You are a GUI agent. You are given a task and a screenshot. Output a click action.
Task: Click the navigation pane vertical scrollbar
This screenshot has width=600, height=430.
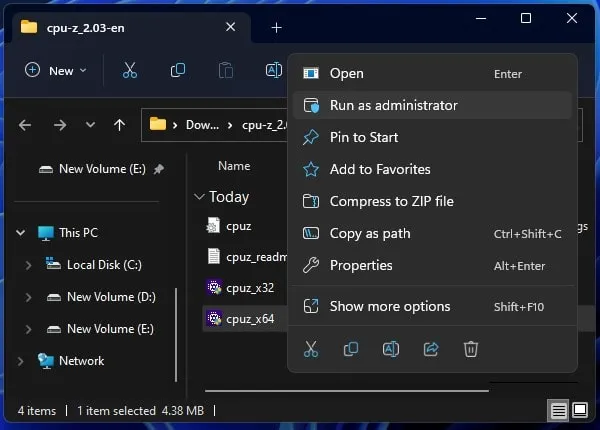pos(176,335)
